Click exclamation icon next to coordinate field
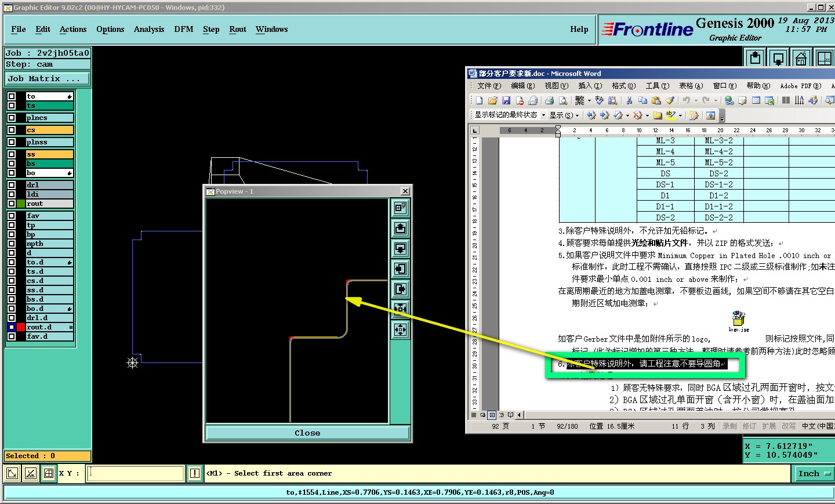Viewport: 835px width, 504px height. tap(195, 473)
